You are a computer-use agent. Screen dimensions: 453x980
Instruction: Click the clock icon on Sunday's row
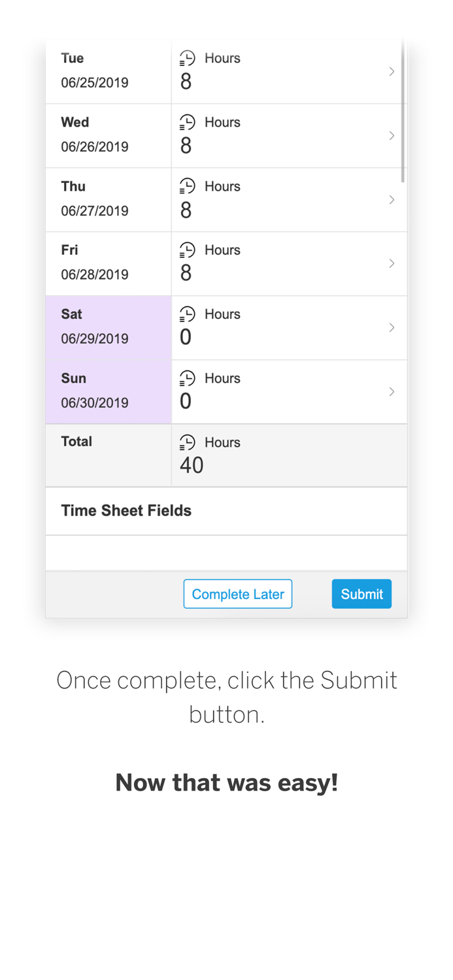click(x=187, y=378)
